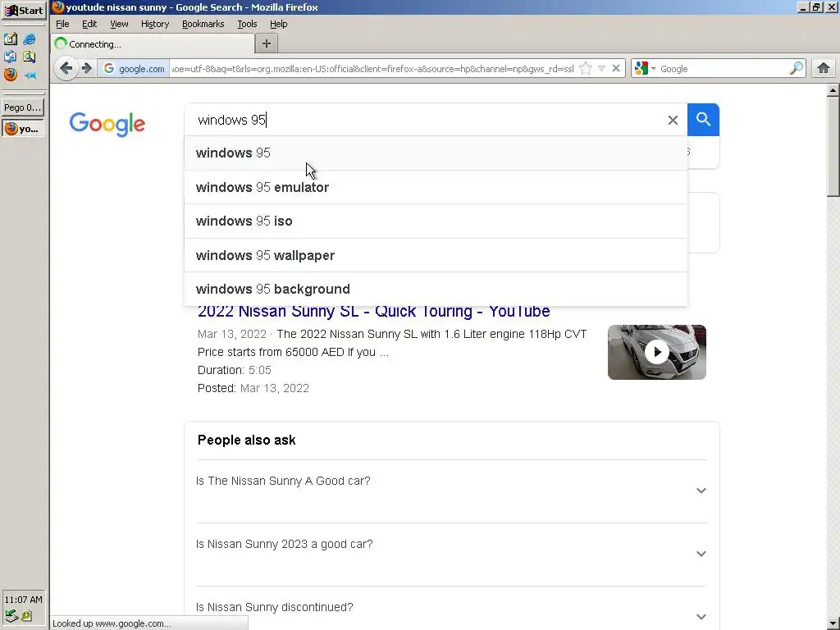
Task: Click the blue fish quick launch icon
Action: pyautogui.click(x=30, y=75)
